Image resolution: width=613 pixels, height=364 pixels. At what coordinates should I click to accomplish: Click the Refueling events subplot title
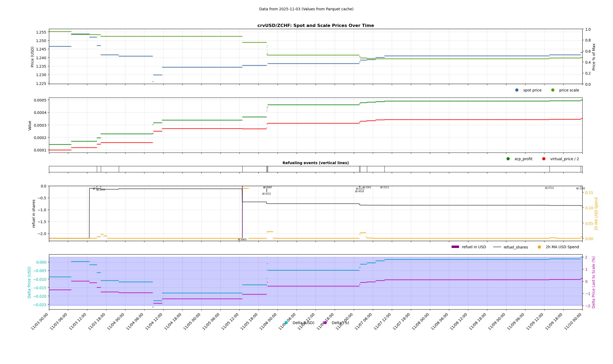315,163
